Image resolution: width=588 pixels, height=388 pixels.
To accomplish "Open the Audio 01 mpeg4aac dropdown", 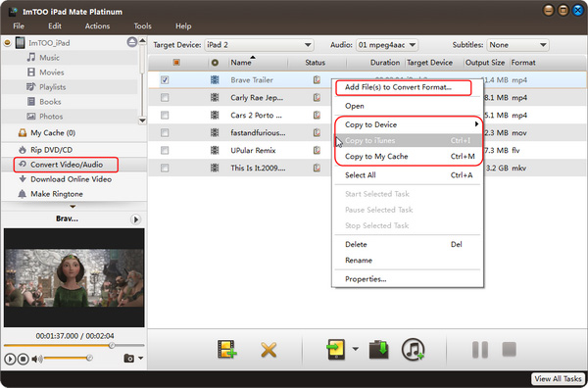I will [387, 45].
